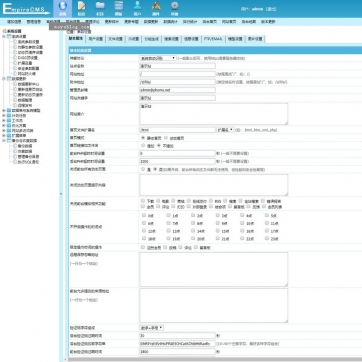
Task: Open the globe System icon in header
Action: click(63, 8)
